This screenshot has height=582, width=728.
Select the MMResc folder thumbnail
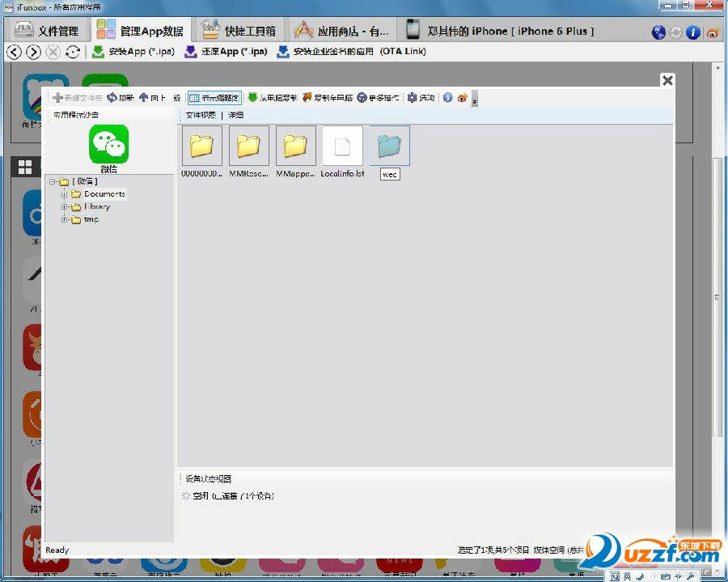[x=248, y=146]
